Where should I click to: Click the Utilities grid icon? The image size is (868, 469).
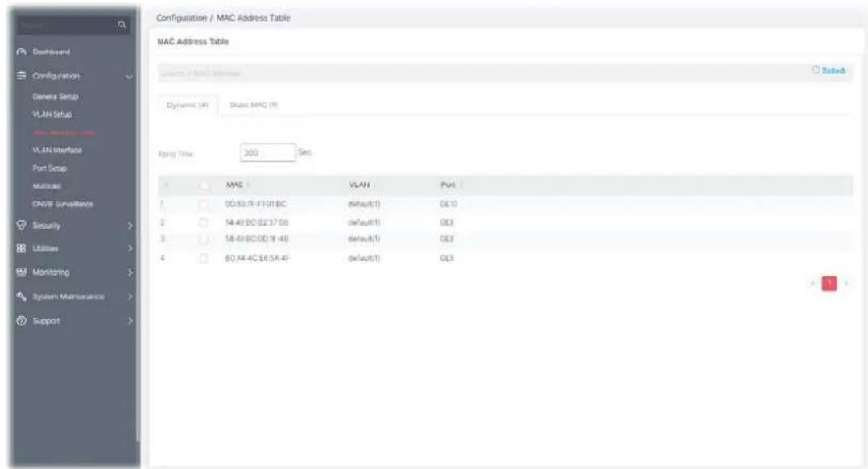coord(22,249)
